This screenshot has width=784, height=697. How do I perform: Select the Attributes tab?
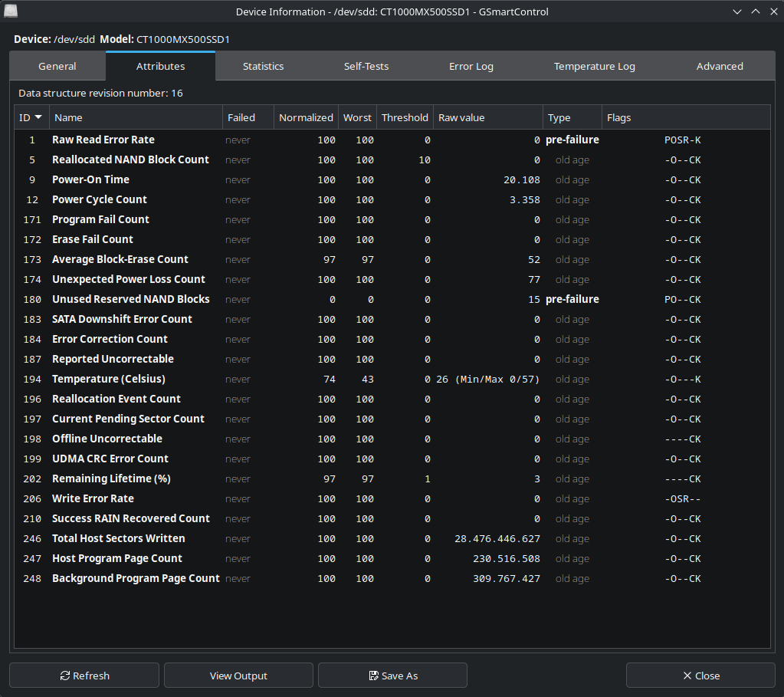pos(160,66)
